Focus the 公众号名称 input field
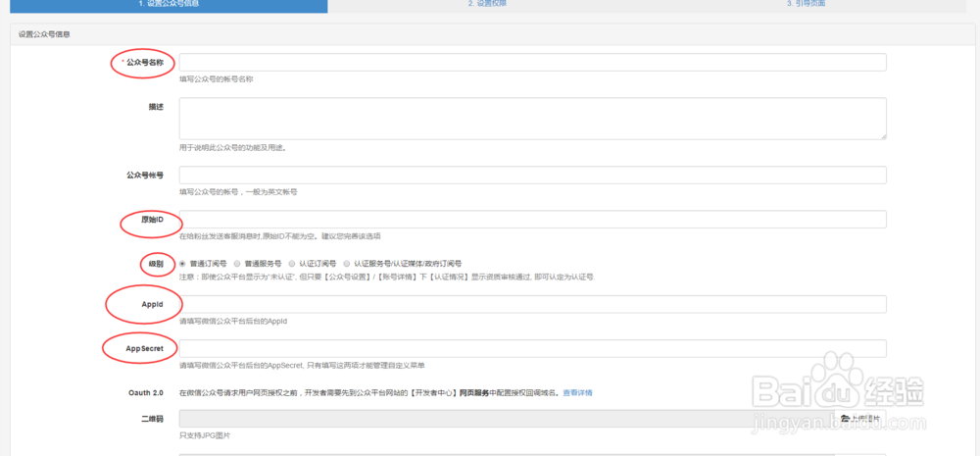This screenshot has height=456, width=980. pyautogui.click(x=532, y=63)
